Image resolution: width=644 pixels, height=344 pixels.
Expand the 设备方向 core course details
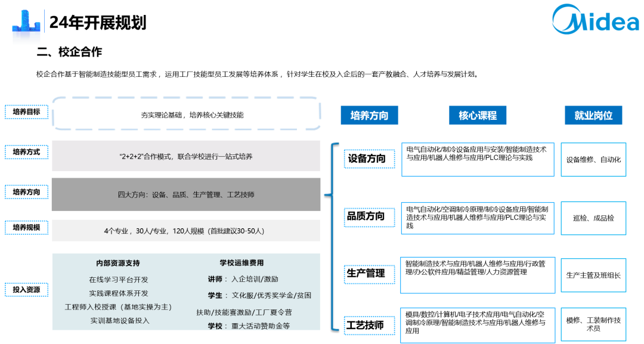pyautogui.click(x=479, y=160)
